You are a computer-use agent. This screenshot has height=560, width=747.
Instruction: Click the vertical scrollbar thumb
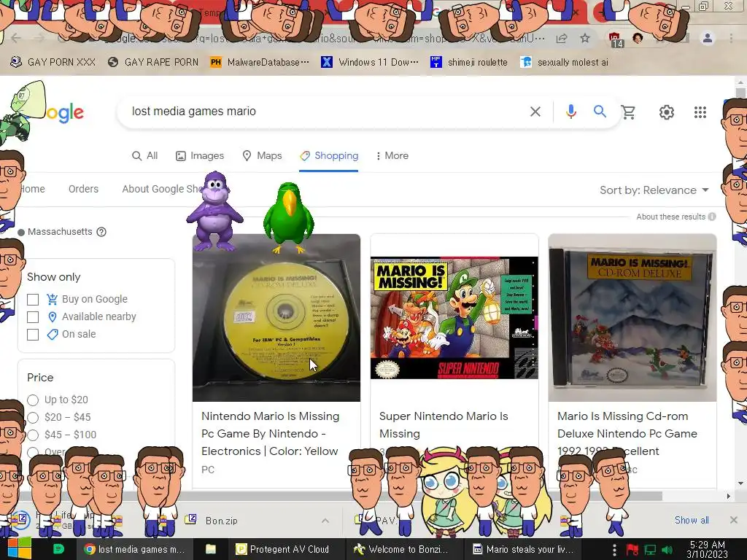tap(740, 93)
